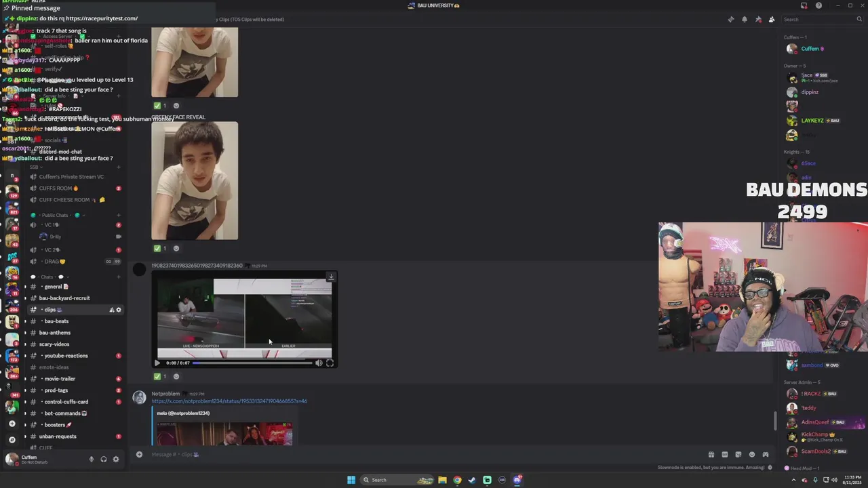Open unban-requests channel

(x=75, y=436)
